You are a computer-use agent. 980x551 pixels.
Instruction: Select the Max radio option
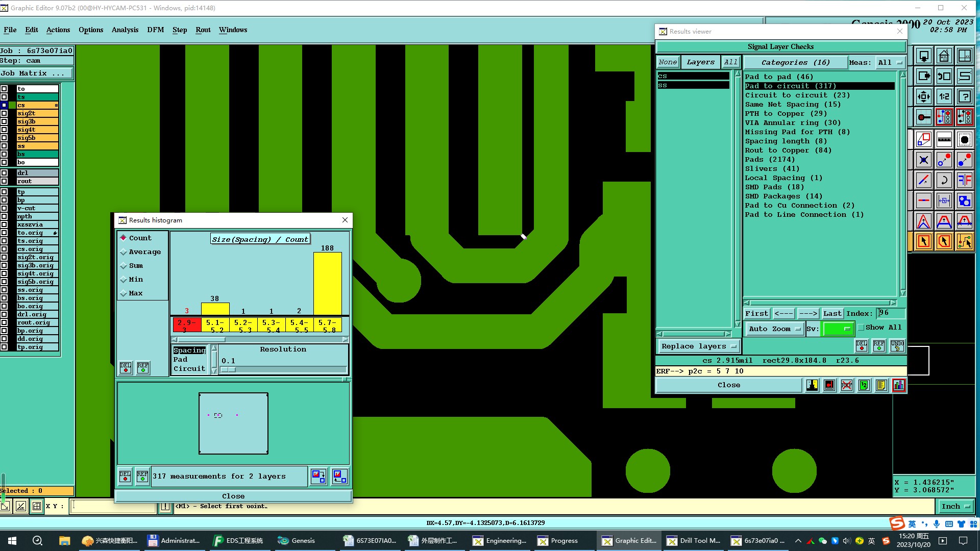(x=124, y=293)
